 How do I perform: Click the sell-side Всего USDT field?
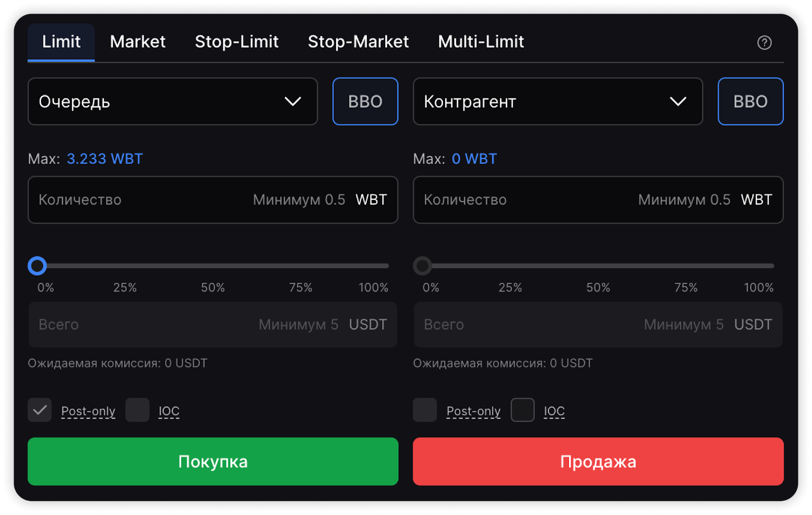pos(528,325)
